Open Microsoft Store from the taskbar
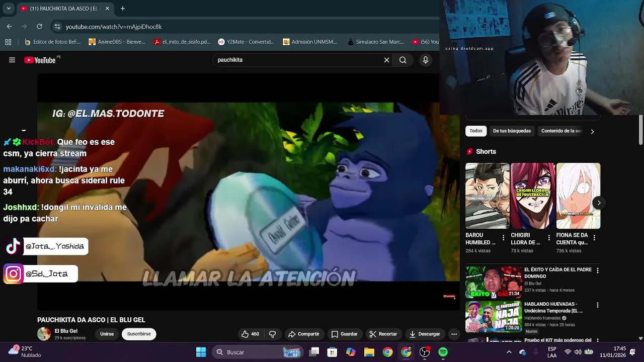644x362 pixels. point(332,352)
